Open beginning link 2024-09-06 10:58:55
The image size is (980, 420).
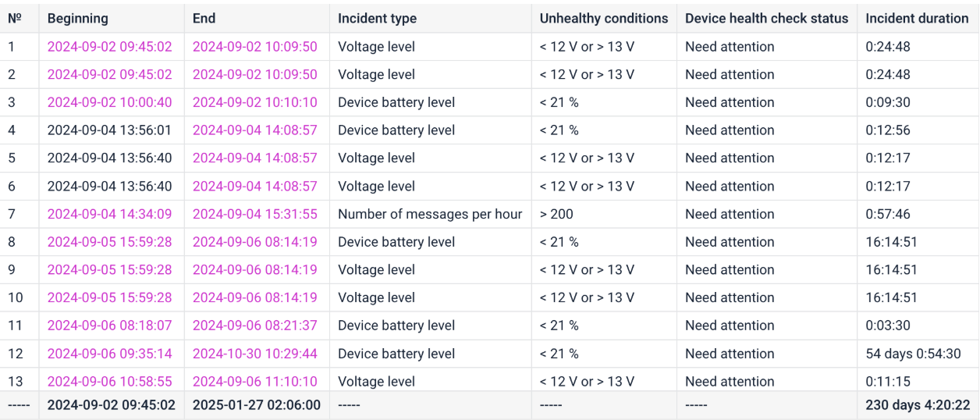[x=109, y=382]
